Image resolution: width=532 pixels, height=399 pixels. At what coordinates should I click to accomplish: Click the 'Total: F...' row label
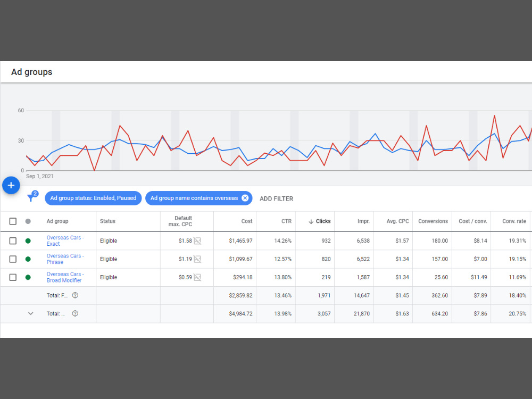point(57,295)
